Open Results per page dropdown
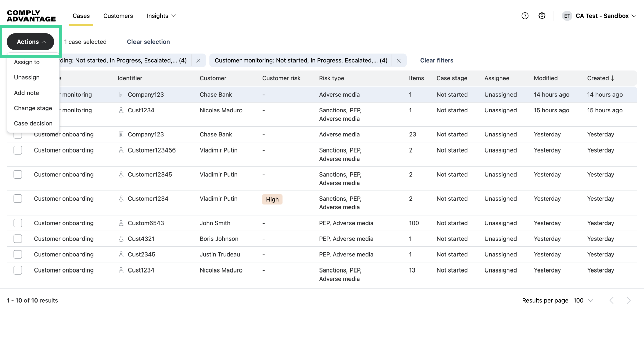The width and height of the screenshot is (644, 362). [583, 300]
